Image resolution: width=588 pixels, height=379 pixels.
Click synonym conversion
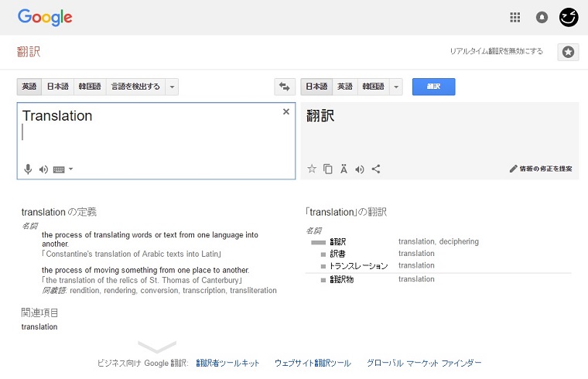click(x=159, y=291)
